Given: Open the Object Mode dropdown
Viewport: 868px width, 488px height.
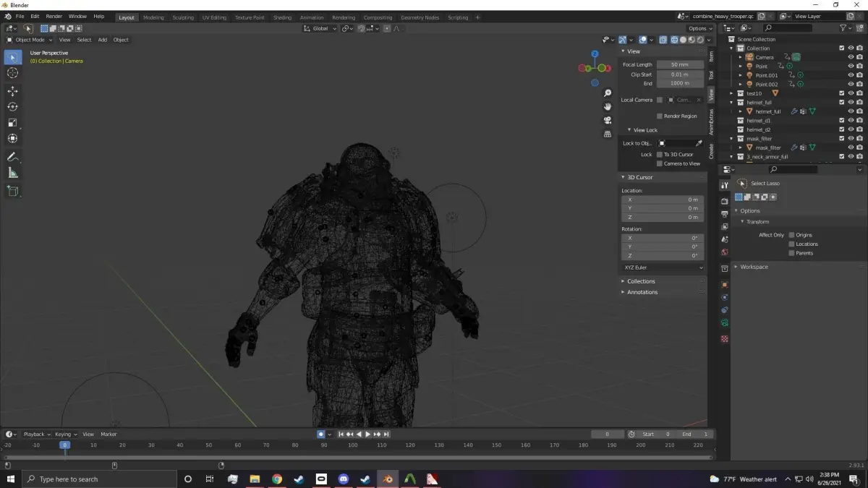Looking at the screenshot, I should point(30,40).
